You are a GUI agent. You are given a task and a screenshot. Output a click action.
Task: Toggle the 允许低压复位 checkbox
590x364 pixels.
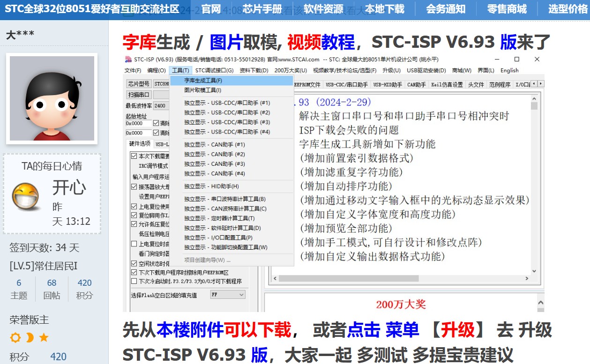pos(134,224)
